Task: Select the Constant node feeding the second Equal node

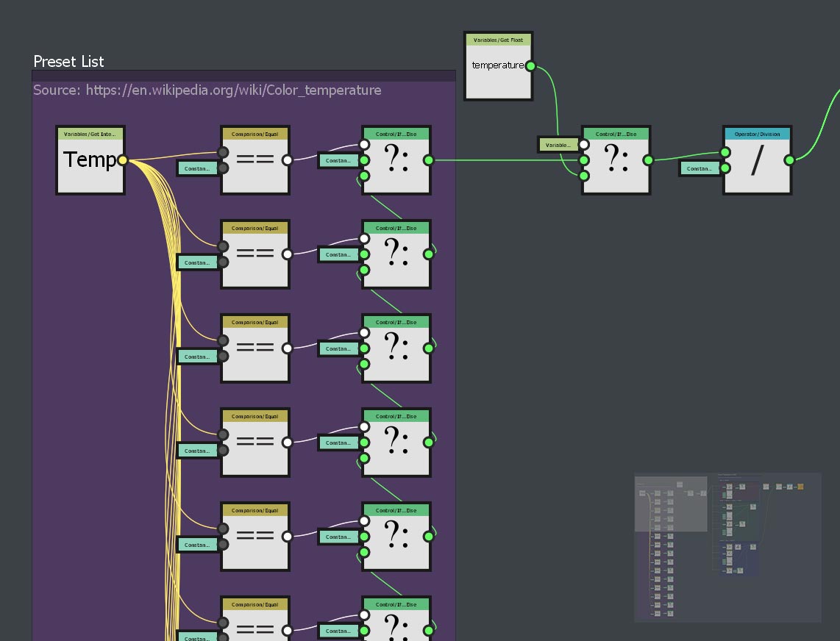Action: click(x=197, y=262)
